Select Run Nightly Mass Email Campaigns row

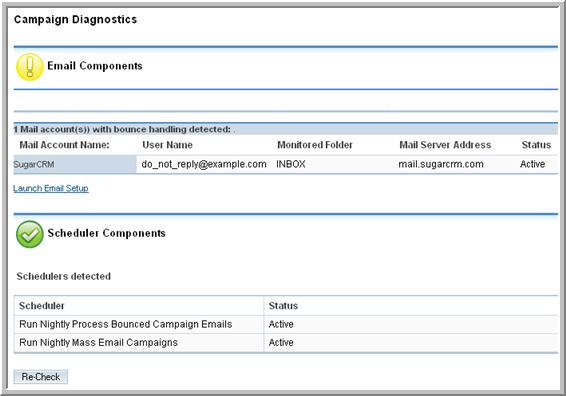[x=286, y=343]
